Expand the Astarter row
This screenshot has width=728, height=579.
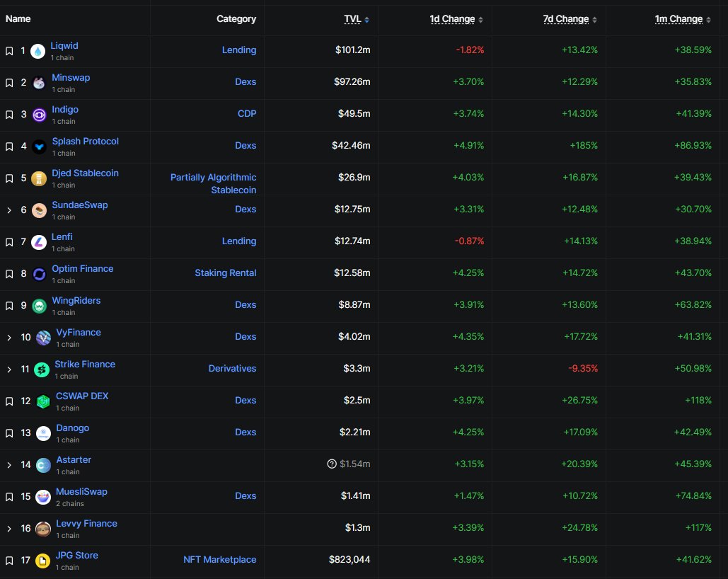(x=9, y=465)
